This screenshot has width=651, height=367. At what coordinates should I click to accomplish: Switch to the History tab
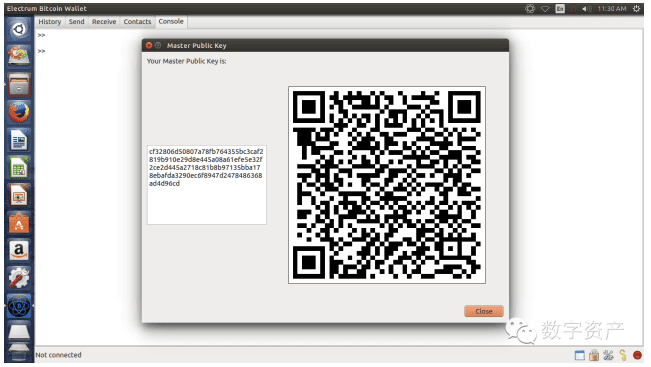coord(50,22)
